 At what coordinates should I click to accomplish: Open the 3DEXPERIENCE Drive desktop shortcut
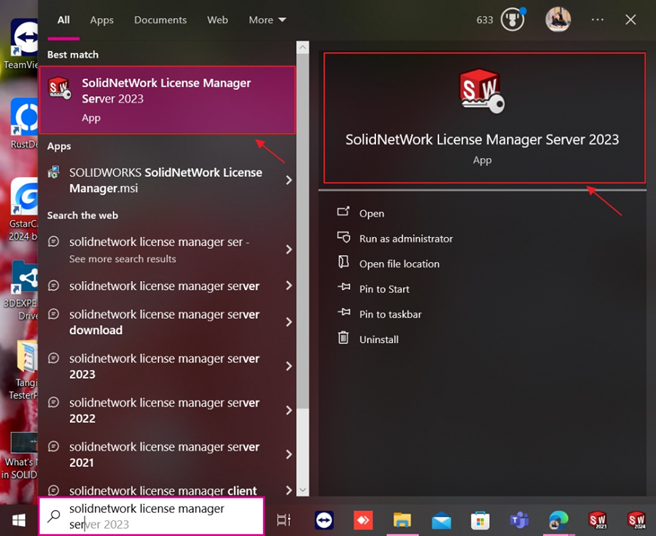[x=23, y=290]
